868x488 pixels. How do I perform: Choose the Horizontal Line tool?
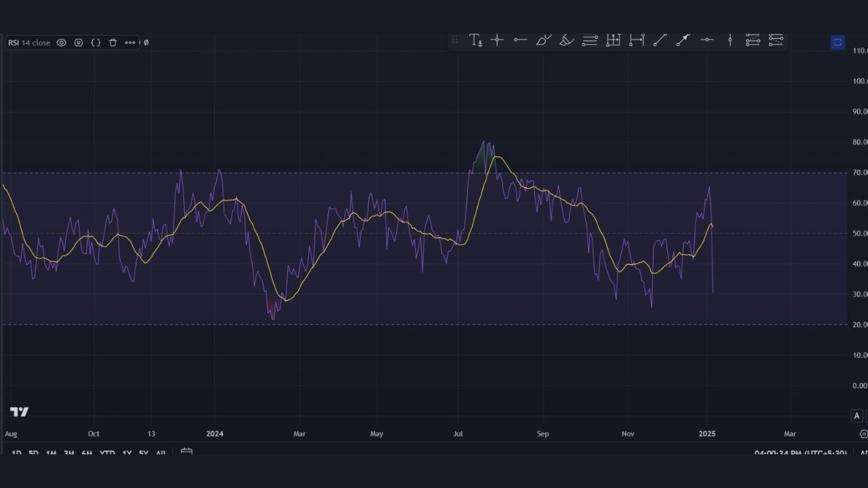click(x=707, y=41)
